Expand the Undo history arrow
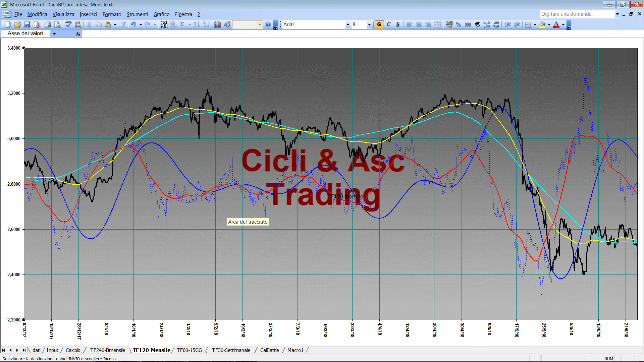 click(x=141, y=24)
